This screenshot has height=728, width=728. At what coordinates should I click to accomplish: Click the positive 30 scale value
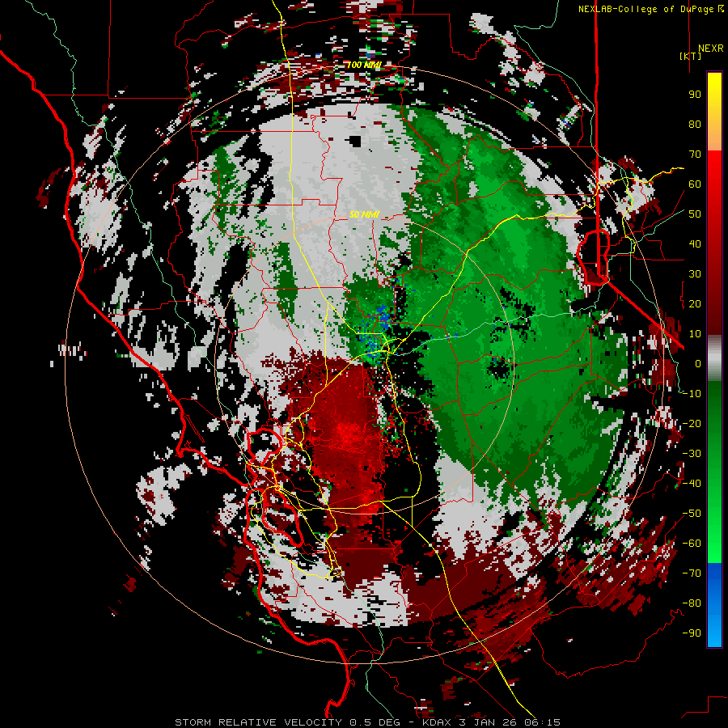click(695, 274)
